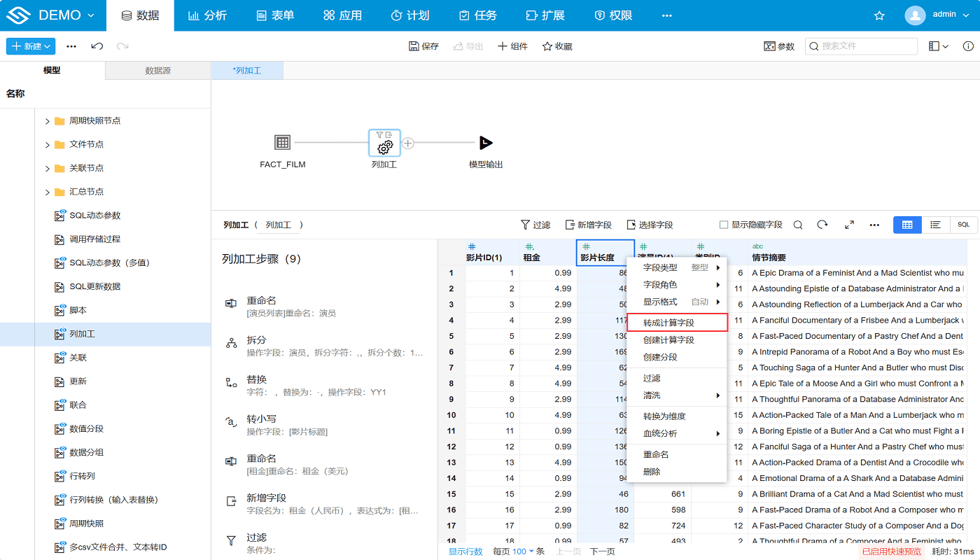Switch to the 数据源 tab
Viewport: 980px width, 560px height.
157,70
